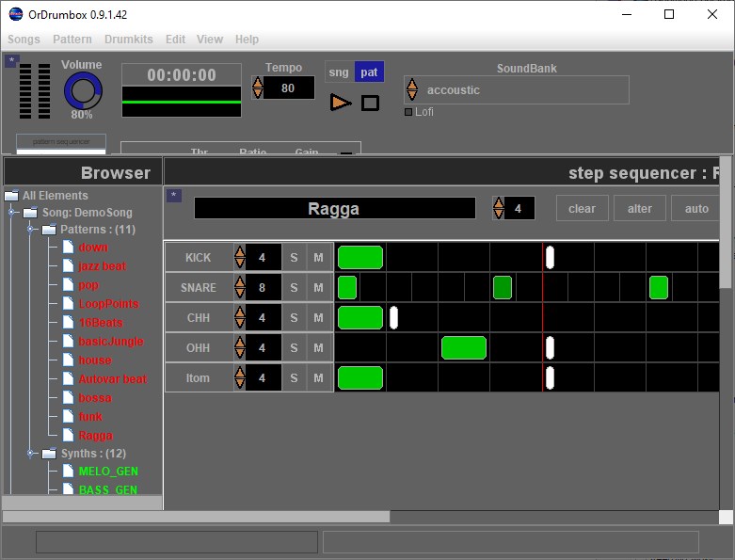Select the Autovar beat file icon
The height and width of the screenshot is (560, 735).
tap(69, 378)
